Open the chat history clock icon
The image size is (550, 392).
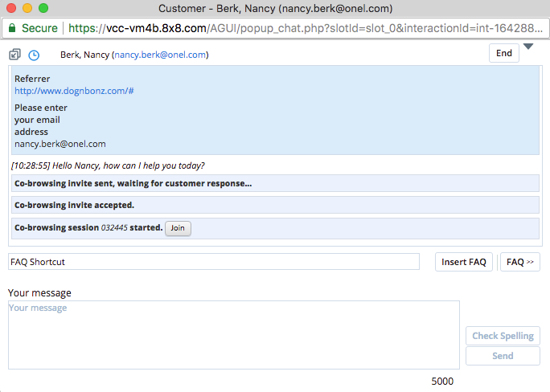(x=34, y=55)
